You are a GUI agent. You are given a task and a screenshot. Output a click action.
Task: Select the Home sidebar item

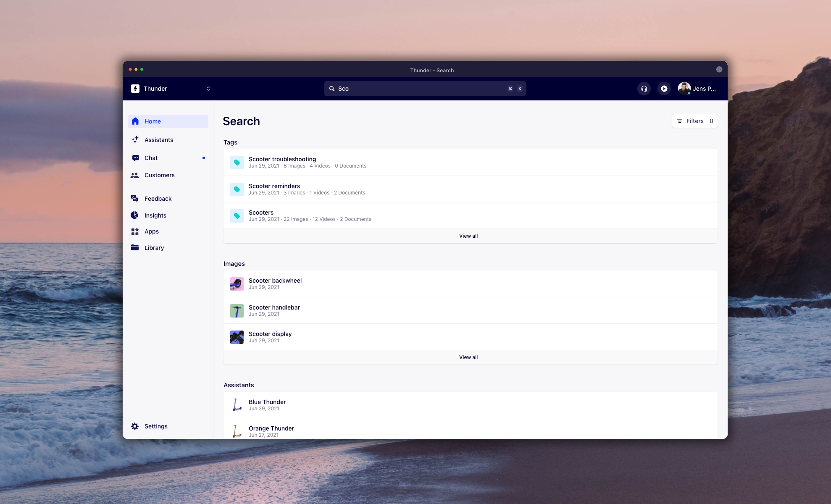[153, 121]
